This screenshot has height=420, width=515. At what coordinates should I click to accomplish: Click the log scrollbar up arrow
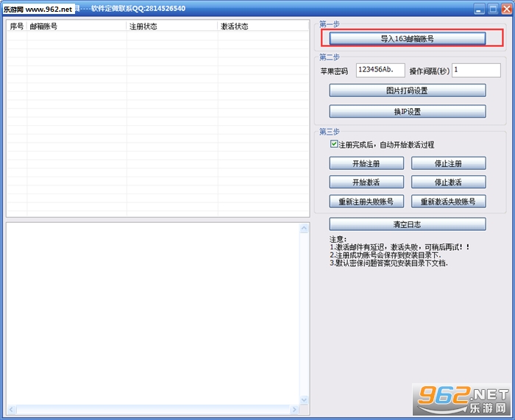click(x=304, y=228)
